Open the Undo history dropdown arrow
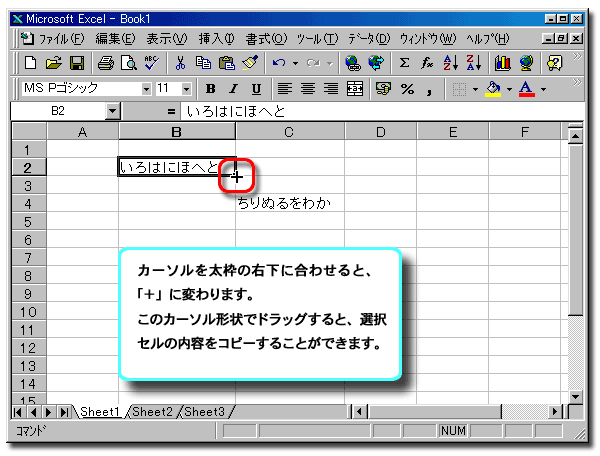This screenshot has height=456, width=600. tap(295, 63)
